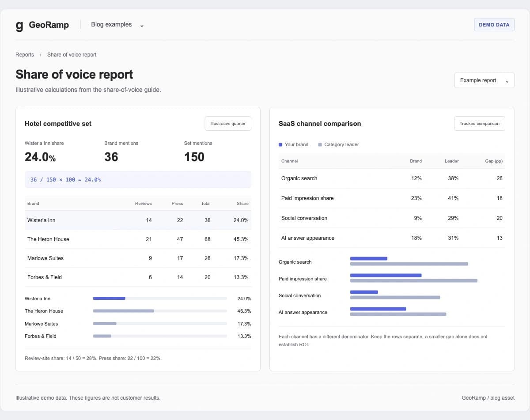Click the Channel column header
Viewport: 530px width, 420px height.
pos(289,161)
